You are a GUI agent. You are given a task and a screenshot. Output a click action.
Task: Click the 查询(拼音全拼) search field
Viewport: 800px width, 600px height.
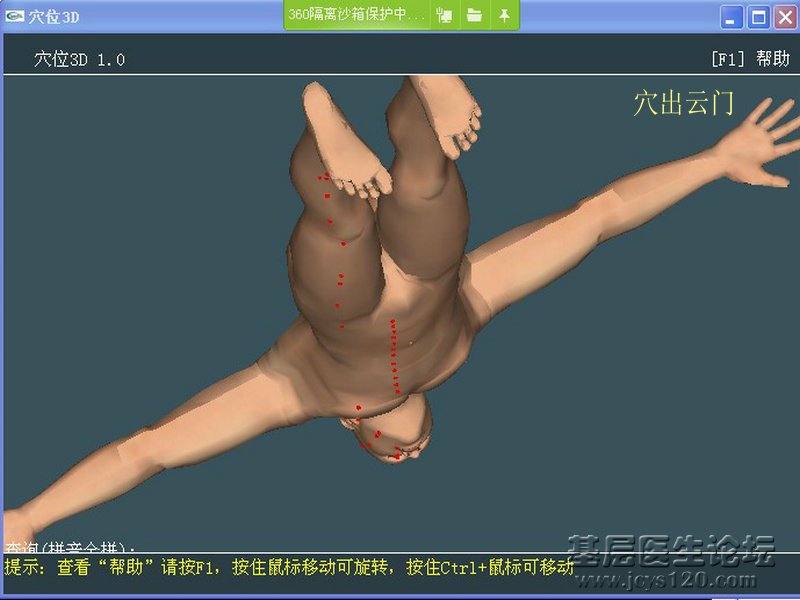tap(70, 549)
